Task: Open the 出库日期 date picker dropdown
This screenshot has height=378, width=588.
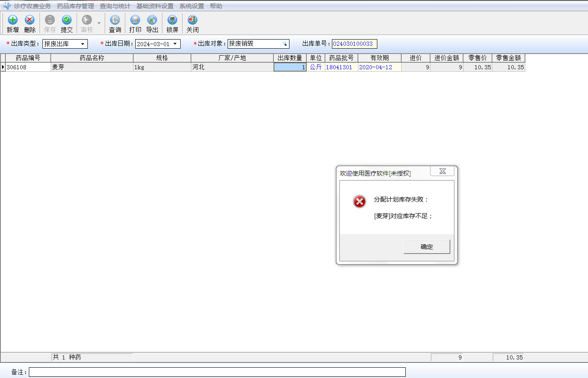Action: click(x=175, y=44)
